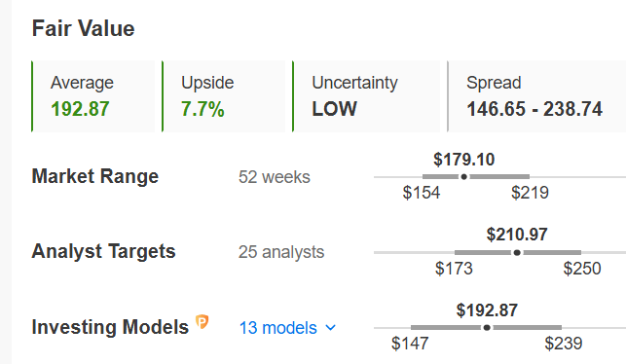Click the $239 high label on Investing Models

(x=564, y=344)
